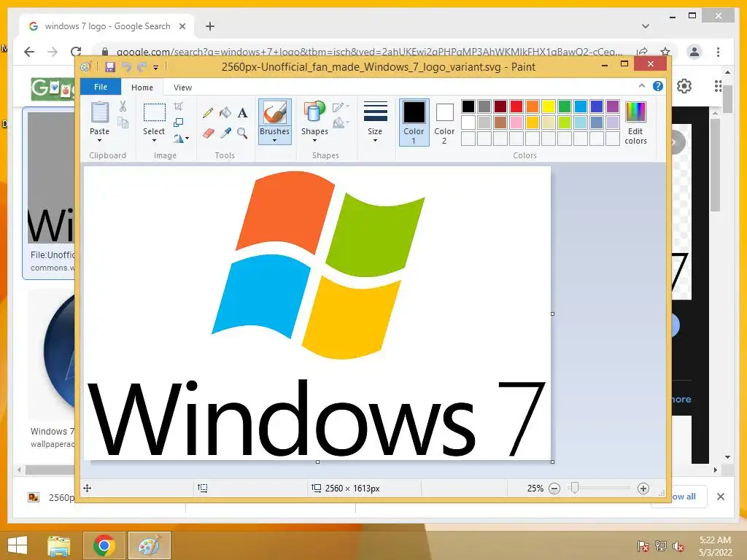Screen dimensions: 747x560
Task: Click the Copy icon in Clipboard group
Action: (x=123, y=122)
